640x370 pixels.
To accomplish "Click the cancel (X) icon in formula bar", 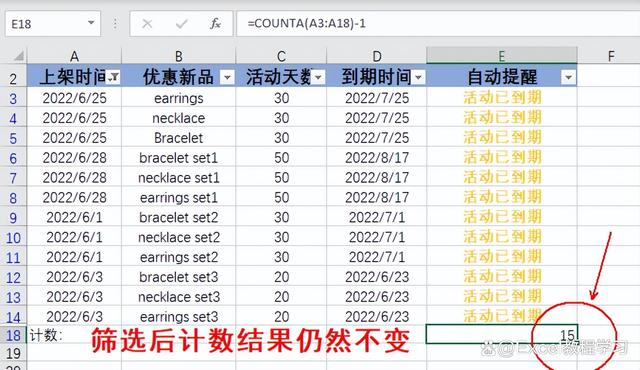I will click(x=147, y=24).
